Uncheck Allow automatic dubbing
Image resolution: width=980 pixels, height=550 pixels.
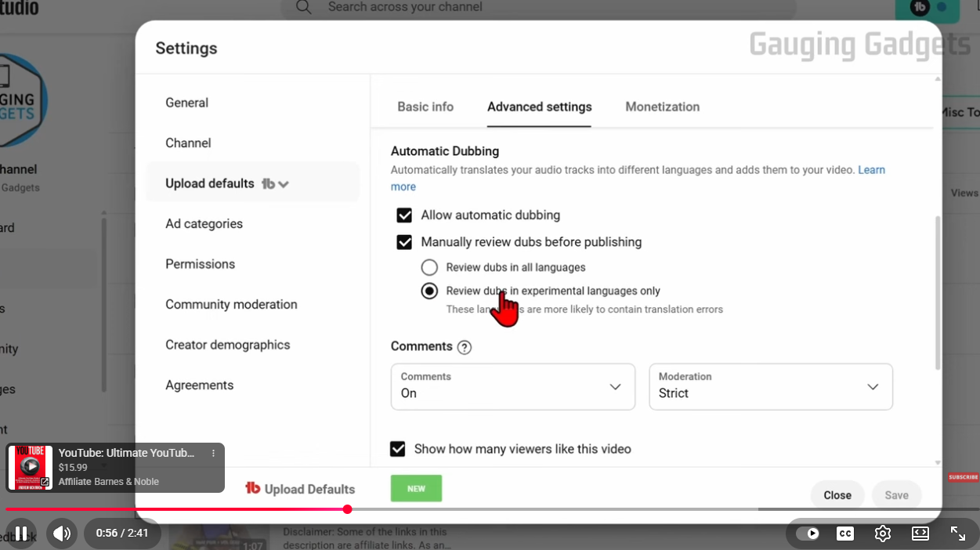[x=404, y=215]
